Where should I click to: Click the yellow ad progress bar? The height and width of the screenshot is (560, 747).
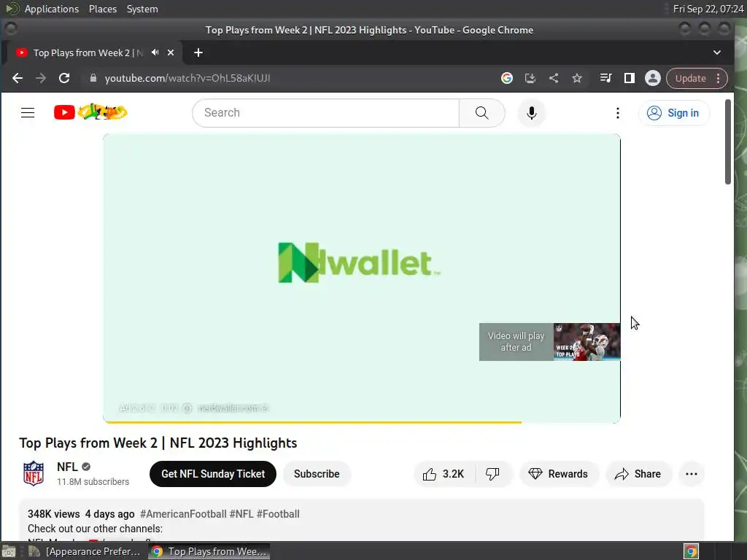tap(312, 422)
